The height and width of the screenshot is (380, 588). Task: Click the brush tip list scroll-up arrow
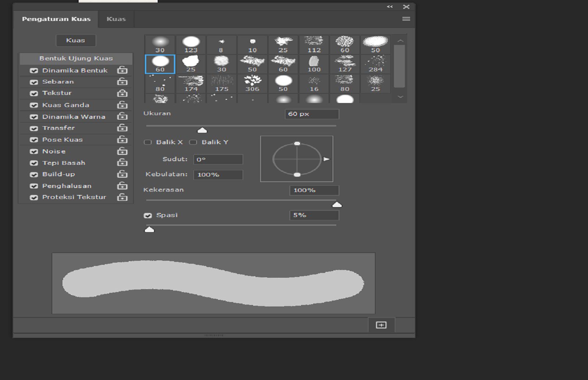(400, 40)
